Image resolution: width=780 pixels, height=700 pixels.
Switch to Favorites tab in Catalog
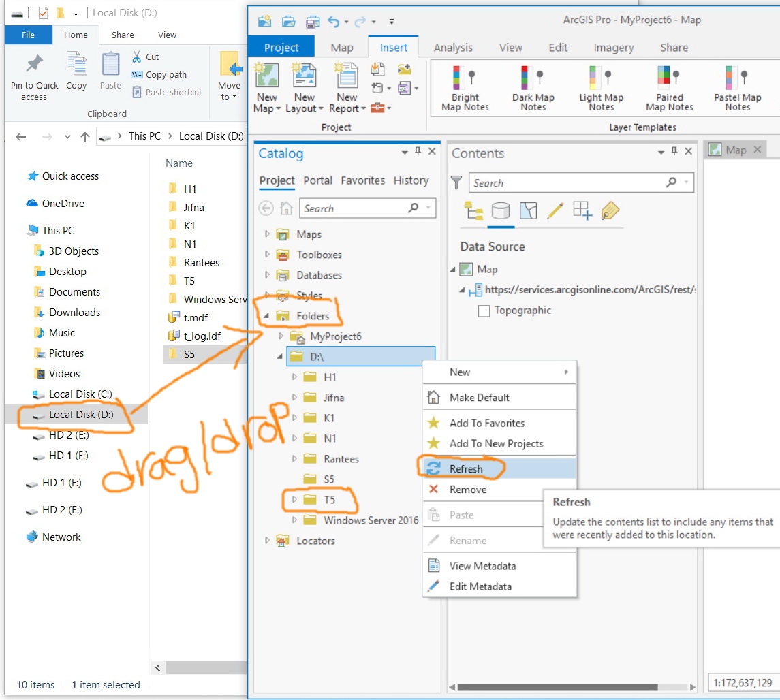[362, 180]
